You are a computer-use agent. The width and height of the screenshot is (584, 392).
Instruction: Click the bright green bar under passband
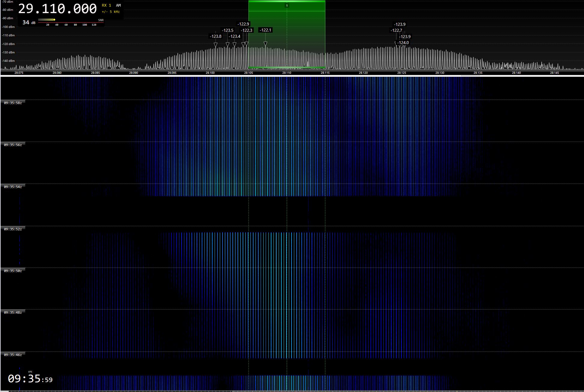pyautogui.click(x=287, y=67)
